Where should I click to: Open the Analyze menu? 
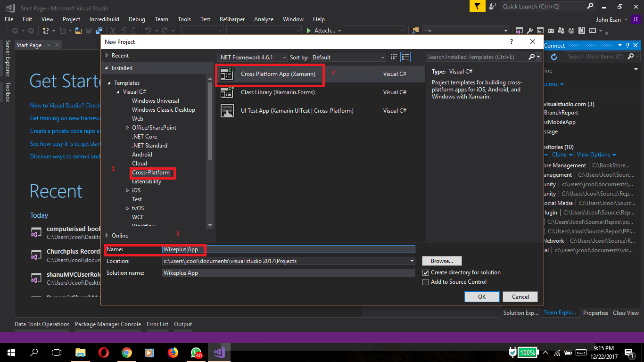(x=264, y=19)
